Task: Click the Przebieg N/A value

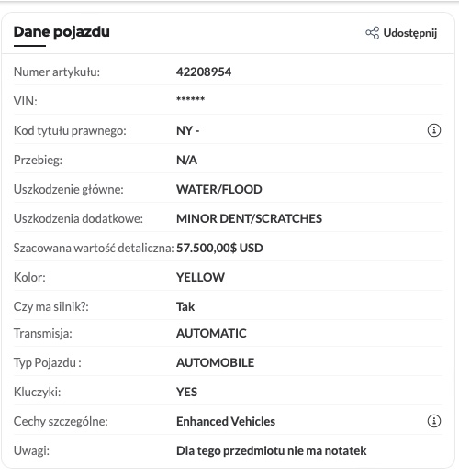Action: point(186,160)
